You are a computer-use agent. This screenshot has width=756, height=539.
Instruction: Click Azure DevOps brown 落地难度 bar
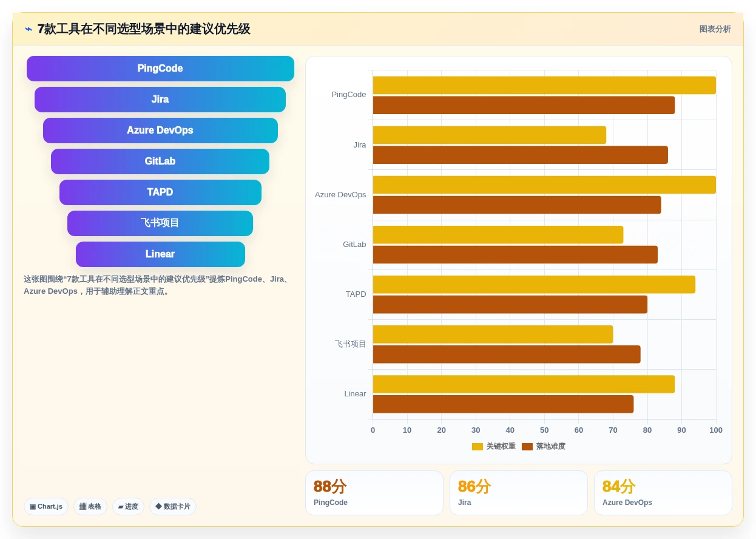coord(517,205)
